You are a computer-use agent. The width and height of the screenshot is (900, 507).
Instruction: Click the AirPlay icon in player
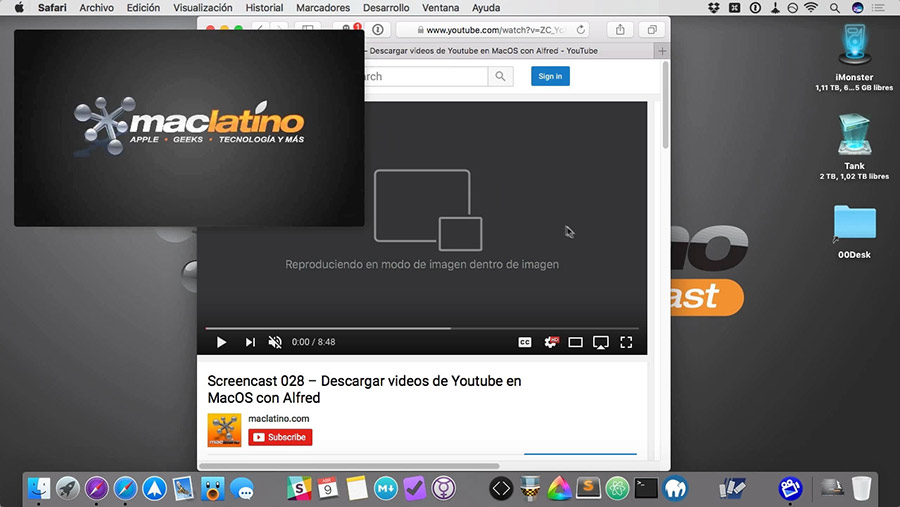(x=601, y=343)
